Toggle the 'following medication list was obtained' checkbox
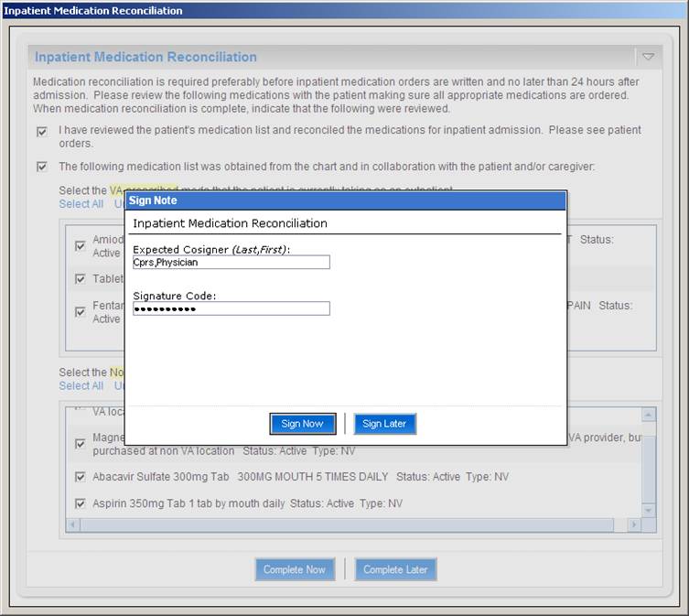 (41, 167)
